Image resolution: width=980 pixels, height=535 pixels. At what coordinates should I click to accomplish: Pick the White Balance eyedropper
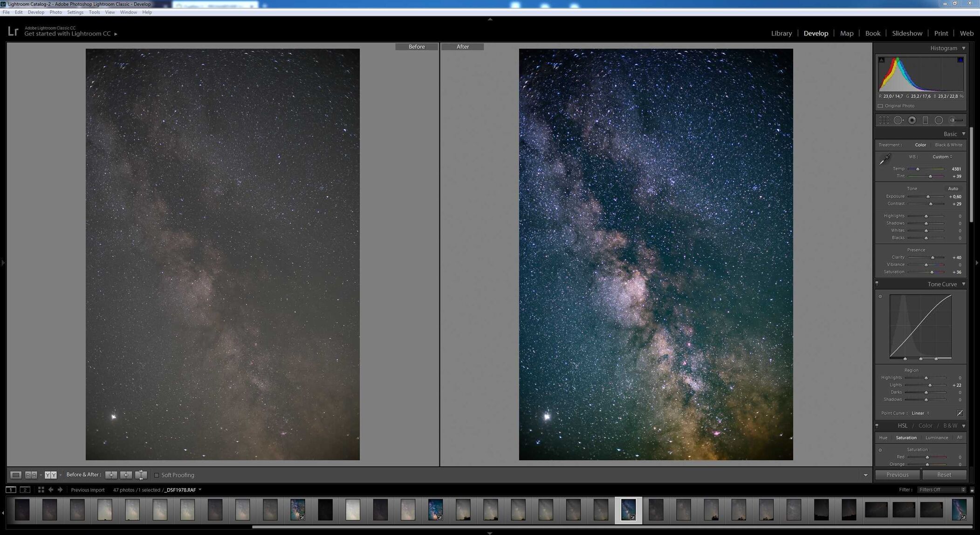[x=884, y=160]
